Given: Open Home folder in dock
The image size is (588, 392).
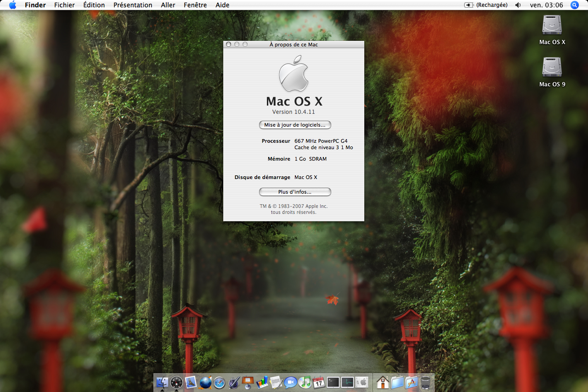Looking at the screenshot, I should point(383,382).
